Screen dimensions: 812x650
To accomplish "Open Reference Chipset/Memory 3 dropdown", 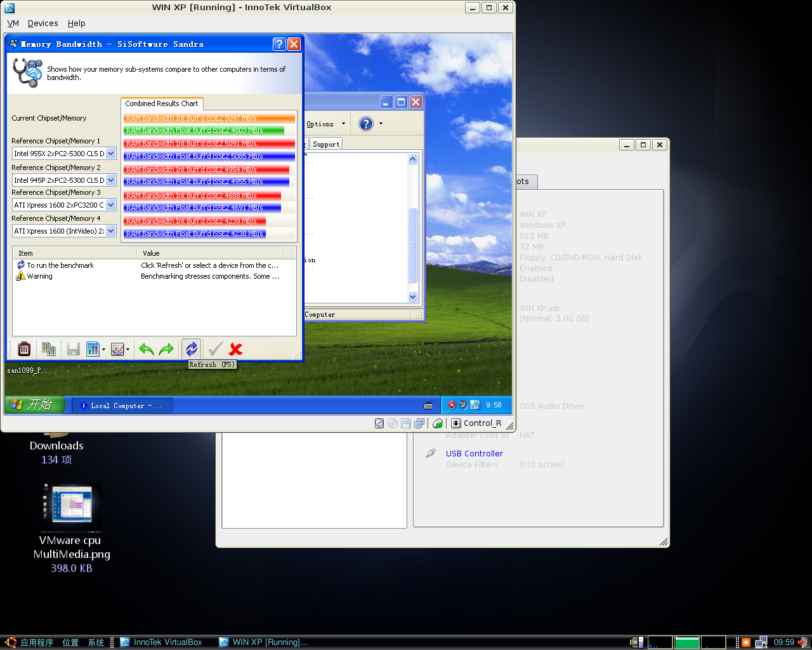I will coord(111,205).
